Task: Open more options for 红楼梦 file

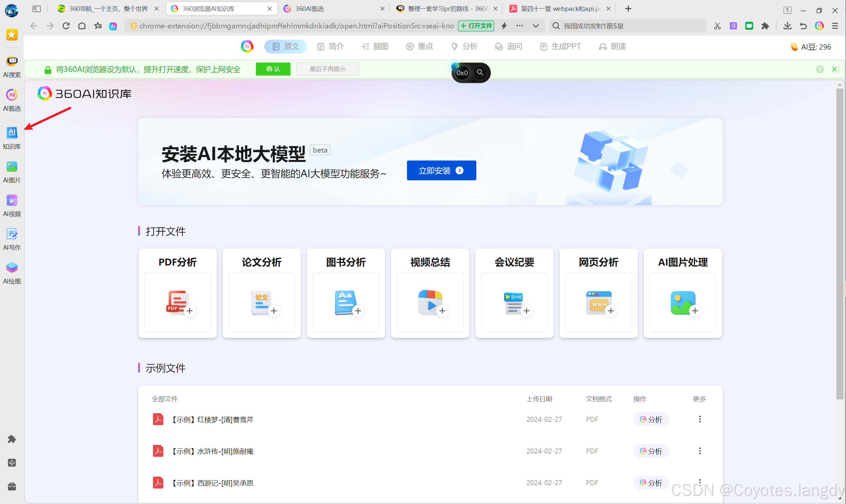Action: [x=700, y=419]
